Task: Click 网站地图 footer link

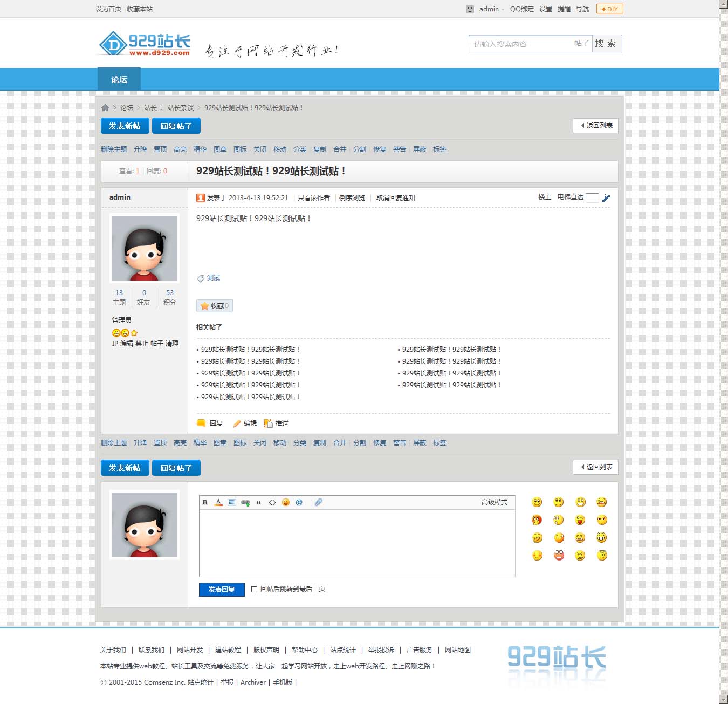Action: (458, 650)
